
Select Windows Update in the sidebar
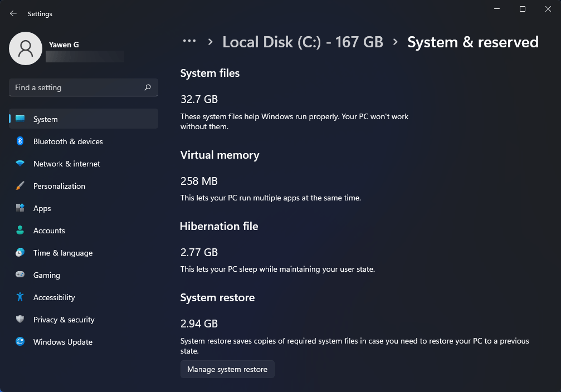pyautogui.click(x=62, y=342)
